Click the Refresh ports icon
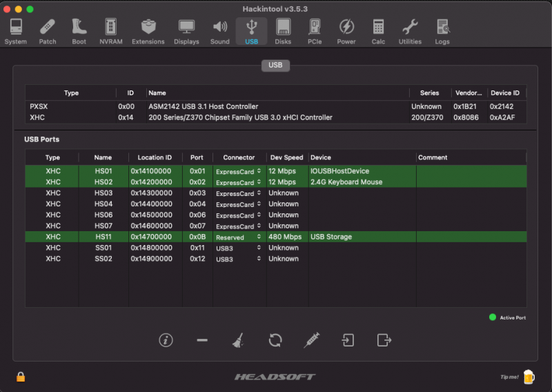The image size is (552, 392). point(275,340)
